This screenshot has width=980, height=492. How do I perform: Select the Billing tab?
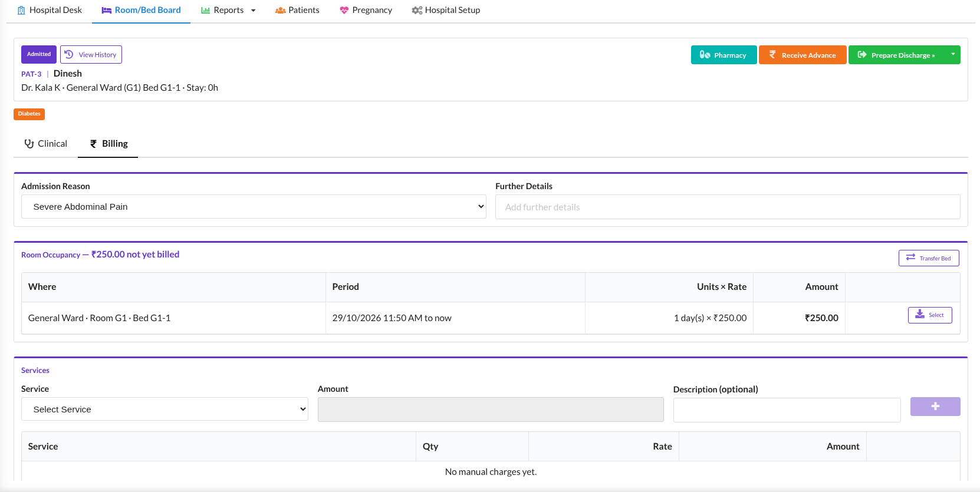[x=108, y=144]
